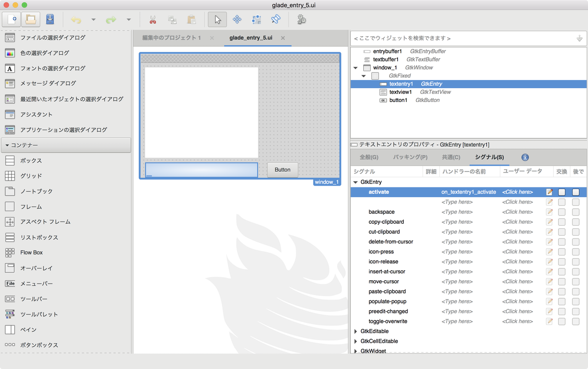Enable the after checkbox on the activate signal
The width and height of the screenshot is (588, 369).
click(x=575, y=192)
